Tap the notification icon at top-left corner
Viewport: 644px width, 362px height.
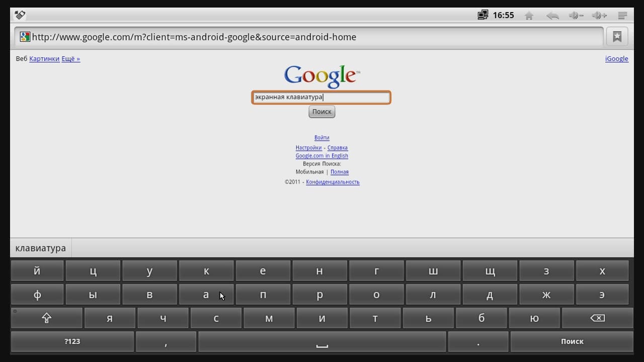pos(20,15)
